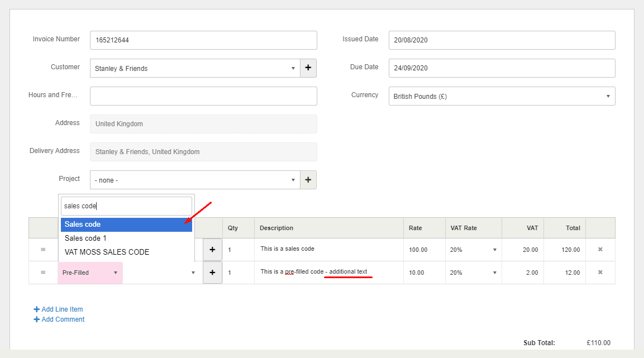Expand the Currency British Pounds dropdown
Image resolution: width=644 pixels, height=358 pixels.
(501, 96)
